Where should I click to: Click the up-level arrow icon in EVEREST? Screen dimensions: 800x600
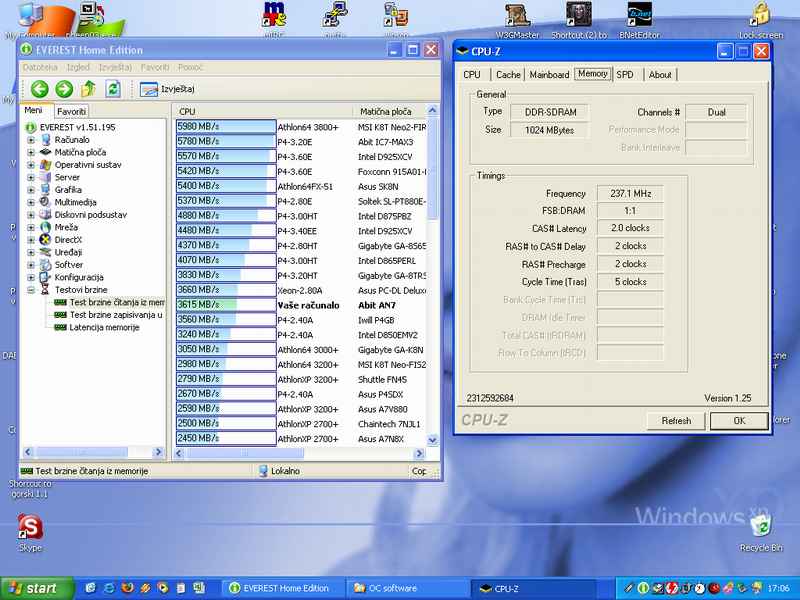89,89
